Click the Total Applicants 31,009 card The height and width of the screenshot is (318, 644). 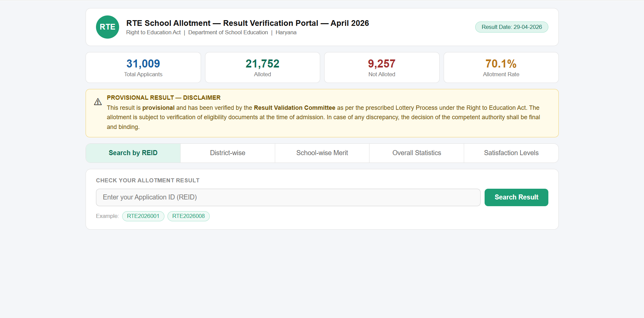coord(143,67)
